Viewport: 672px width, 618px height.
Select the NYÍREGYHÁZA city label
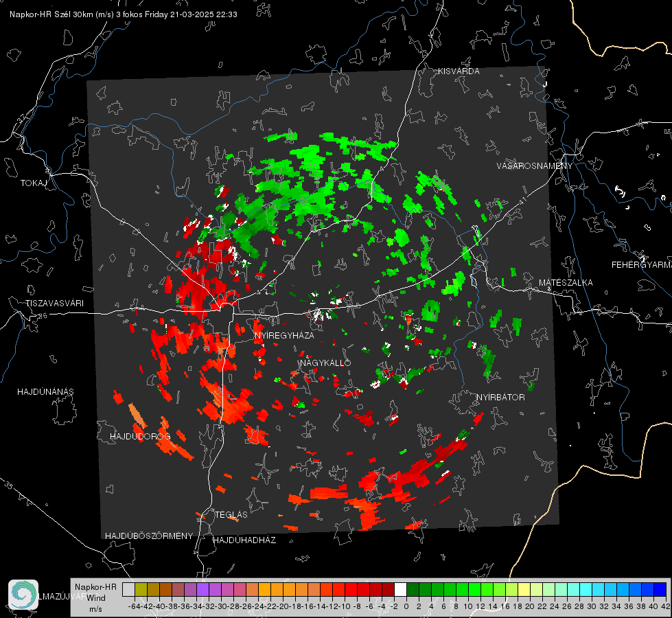(x=284, y=335)
